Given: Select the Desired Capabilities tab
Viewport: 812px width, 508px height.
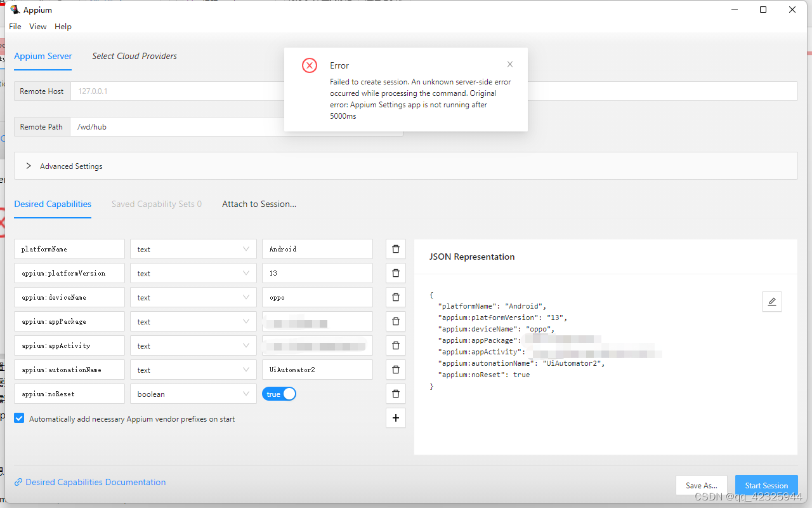Looking at the screenshot, I should point(53,204).
